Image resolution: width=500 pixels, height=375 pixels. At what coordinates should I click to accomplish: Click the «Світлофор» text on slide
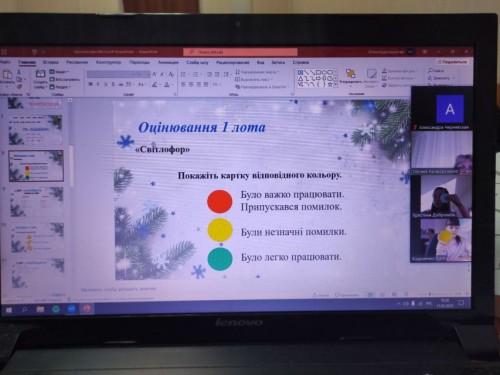162,150
